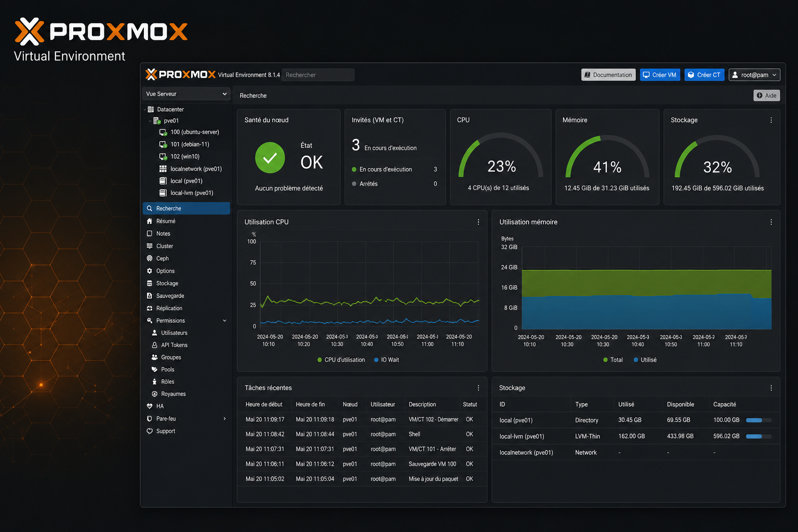Collapse the pve01 tree node arrow

(150, 121)
